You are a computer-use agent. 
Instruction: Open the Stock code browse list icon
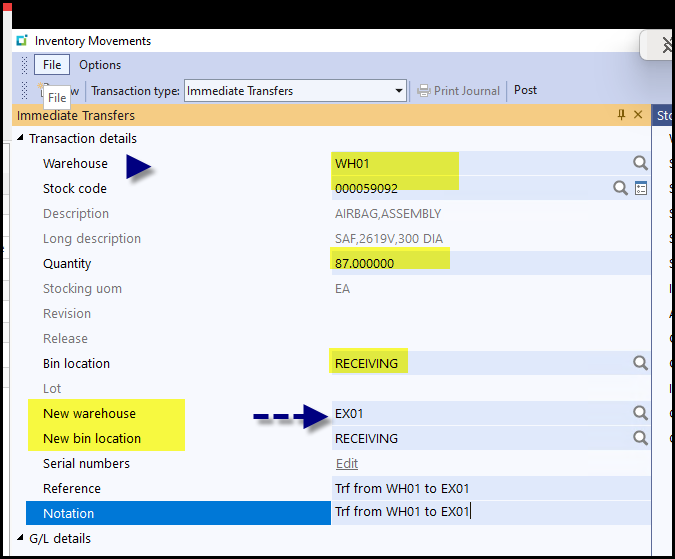641,188
